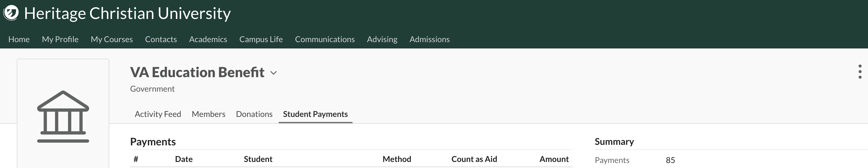Open the Advising menu
868x168 pixels.
(382, 39)
